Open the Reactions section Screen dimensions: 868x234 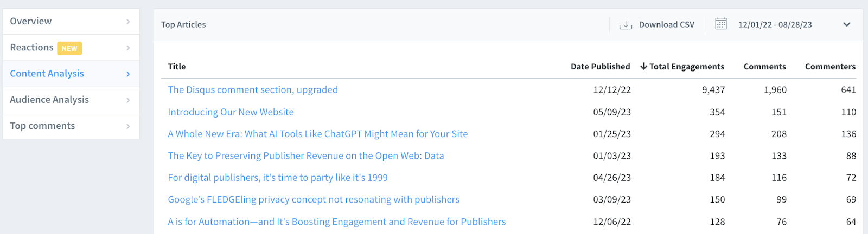(31, 47)
